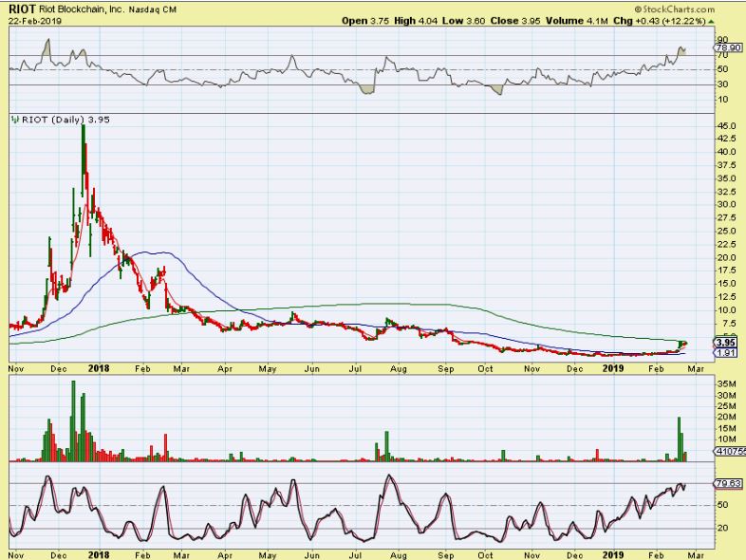Click the 90 level on the RSI axis

point(722,40)
